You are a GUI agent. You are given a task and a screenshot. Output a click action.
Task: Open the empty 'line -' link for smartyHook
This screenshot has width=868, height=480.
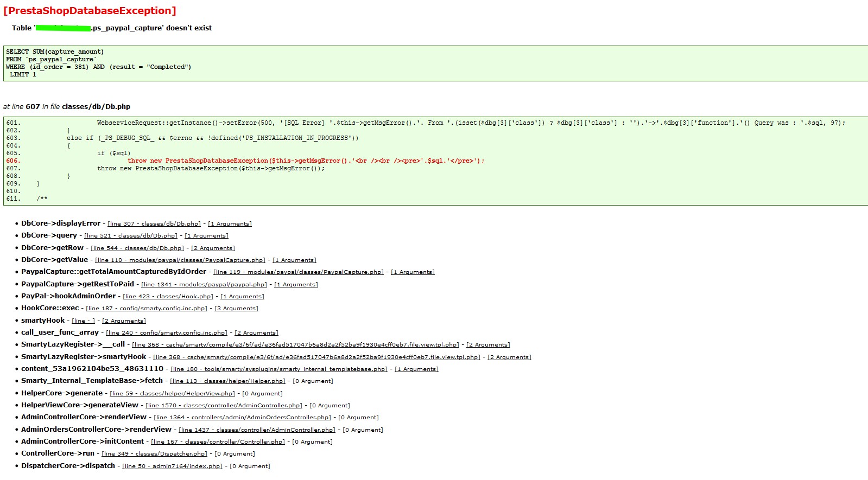click(83, 321)
